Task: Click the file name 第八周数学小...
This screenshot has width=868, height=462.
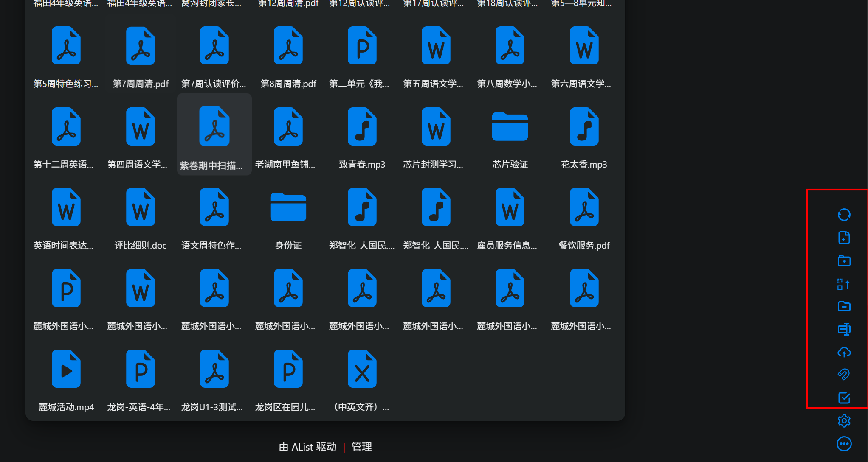Action: tap(507, 84)
